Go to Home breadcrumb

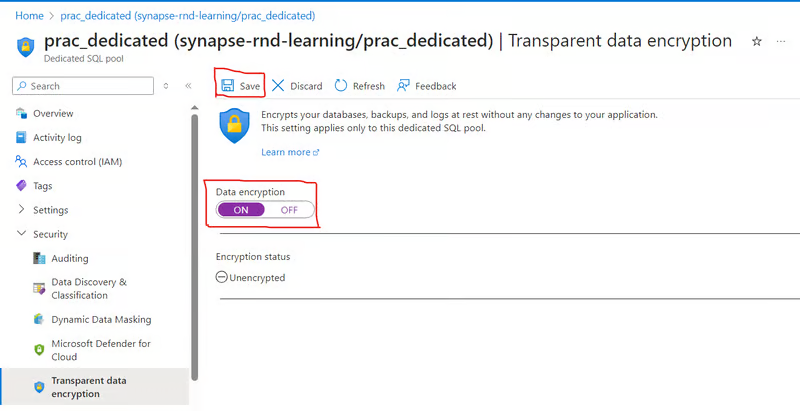click(x=29, y=16)
